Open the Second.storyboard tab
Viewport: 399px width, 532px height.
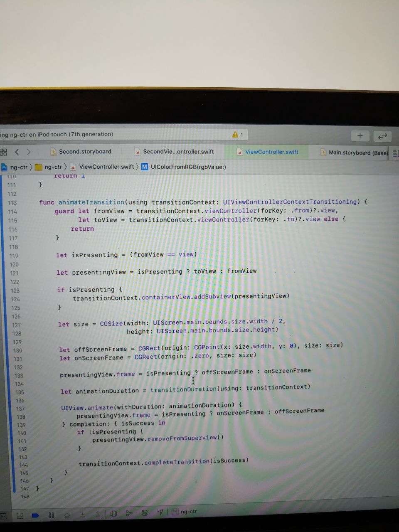(x=81, y=152)
